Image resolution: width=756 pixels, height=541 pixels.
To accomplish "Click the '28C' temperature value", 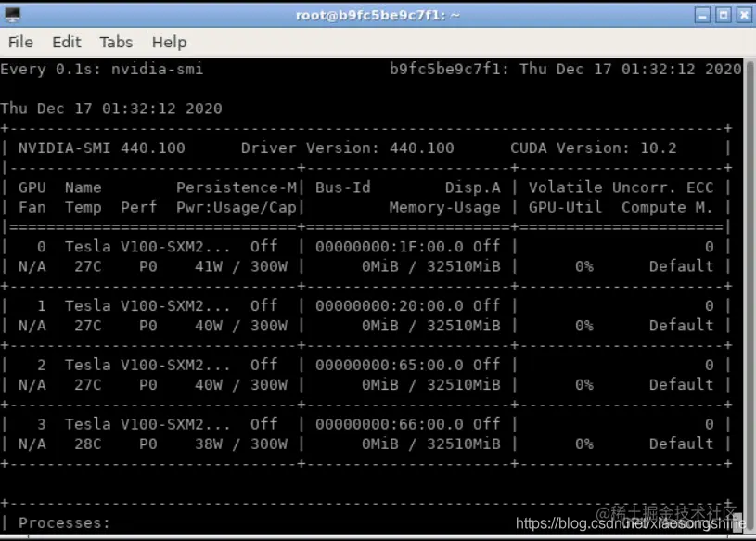I will click(88, 444).
